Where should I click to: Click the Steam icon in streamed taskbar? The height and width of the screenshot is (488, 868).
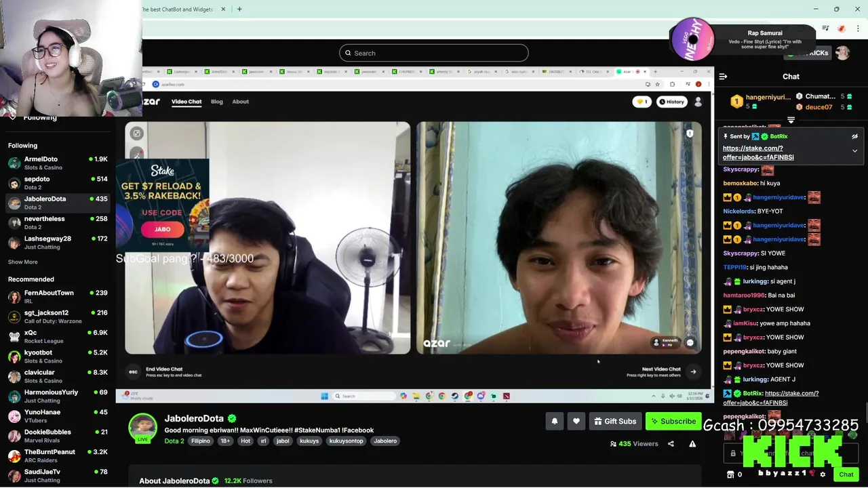(x=455, y=396)
